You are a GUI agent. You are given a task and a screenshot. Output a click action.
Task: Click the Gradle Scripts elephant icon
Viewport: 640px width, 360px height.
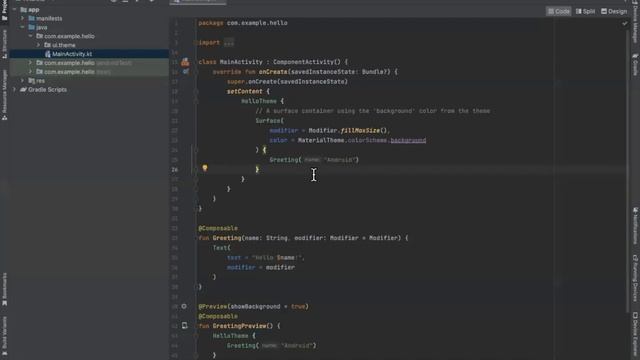(x=23, y=89)
